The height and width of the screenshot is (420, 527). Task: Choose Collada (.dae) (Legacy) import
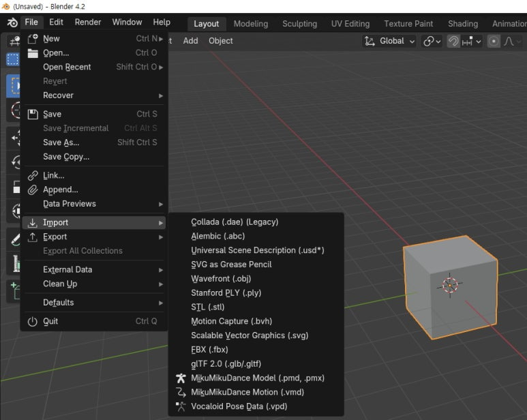click(x=256, y=222)
